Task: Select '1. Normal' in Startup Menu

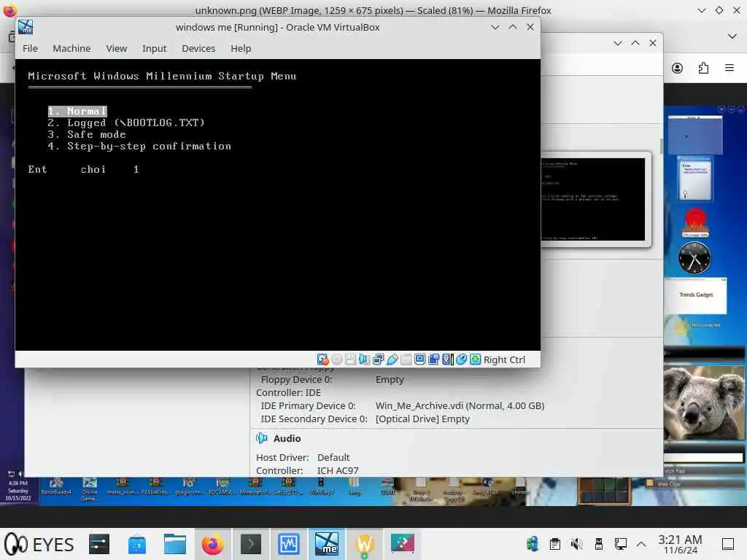Action: (x=77, y=111)
